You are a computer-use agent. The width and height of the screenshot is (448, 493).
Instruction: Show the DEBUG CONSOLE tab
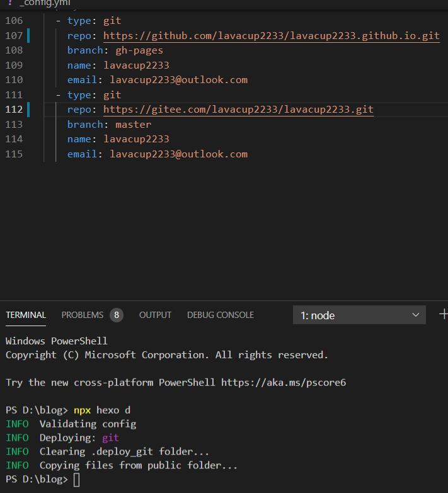click(x=220, y=315)
